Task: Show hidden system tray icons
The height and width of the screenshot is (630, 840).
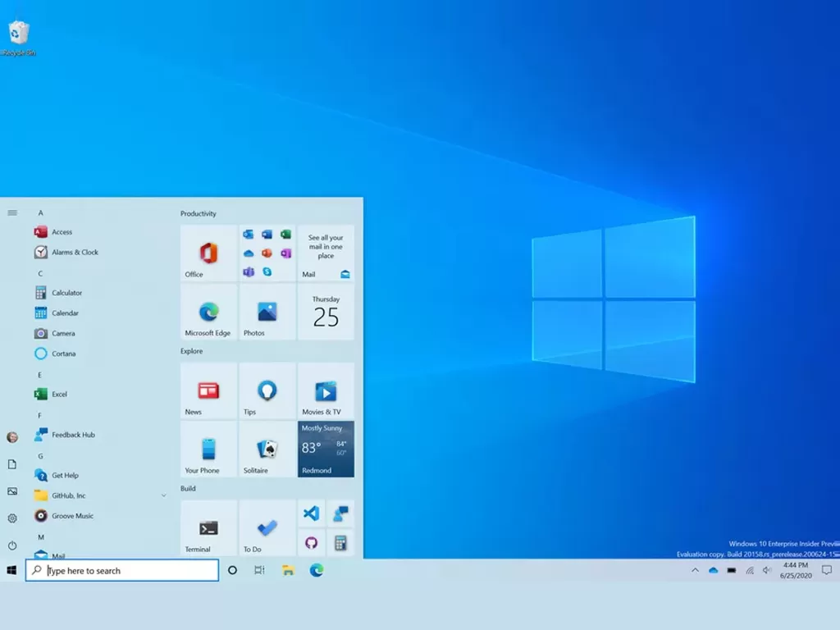Action: point(696,571)
